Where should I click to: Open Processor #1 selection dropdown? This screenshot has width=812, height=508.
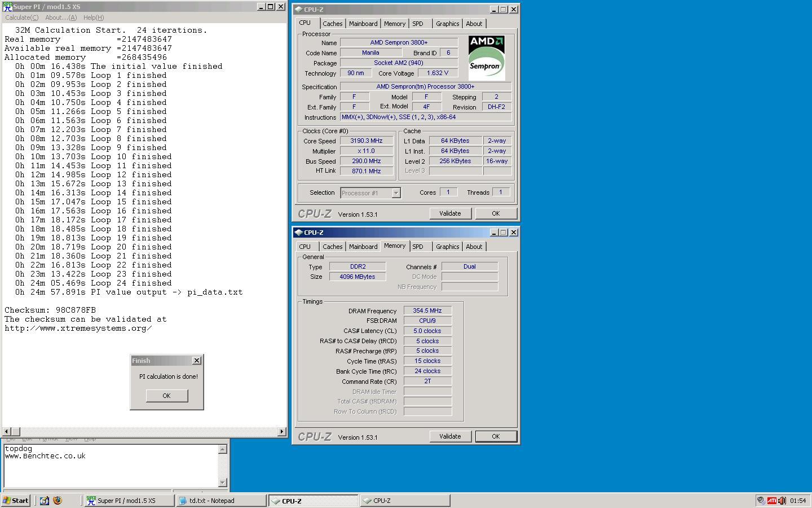(396, 193)
